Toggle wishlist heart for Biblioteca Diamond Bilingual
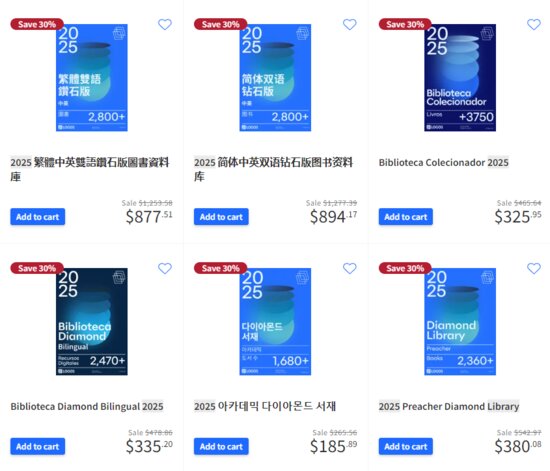The width and height of the screenshot is (550, 471). 165,268
